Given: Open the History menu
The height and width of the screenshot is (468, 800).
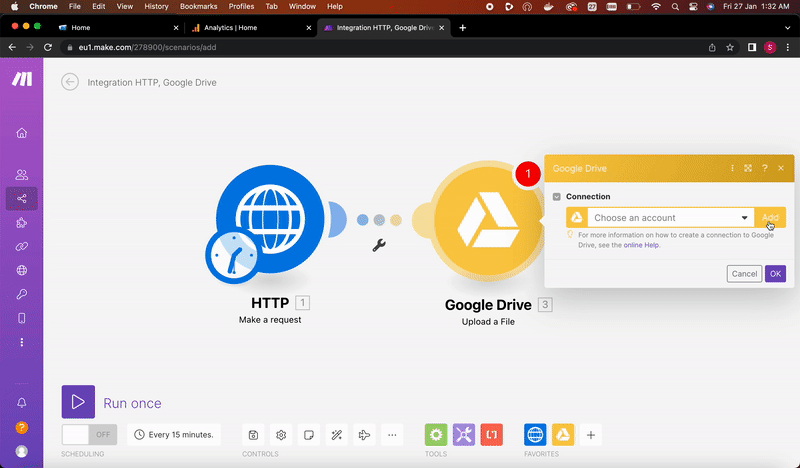Looking at the screenshot, I should [156, 7].
